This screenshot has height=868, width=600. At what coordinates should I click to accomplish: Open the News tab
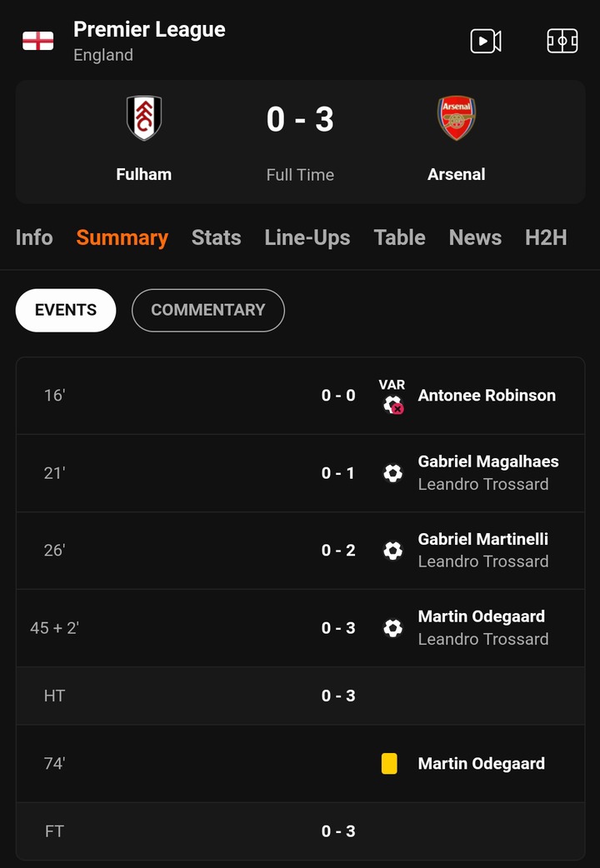click(475, 237)
